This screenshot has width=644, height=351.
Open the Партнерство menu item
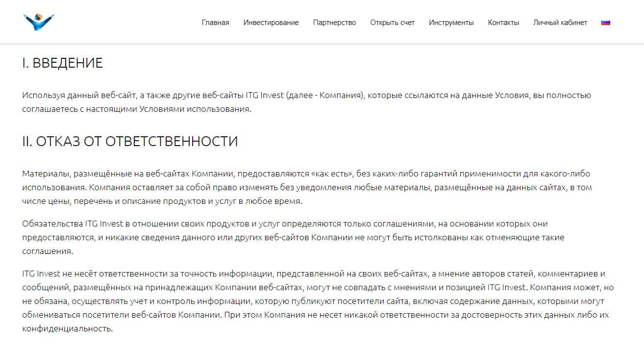pyautogui.click(x=334, y=23)
